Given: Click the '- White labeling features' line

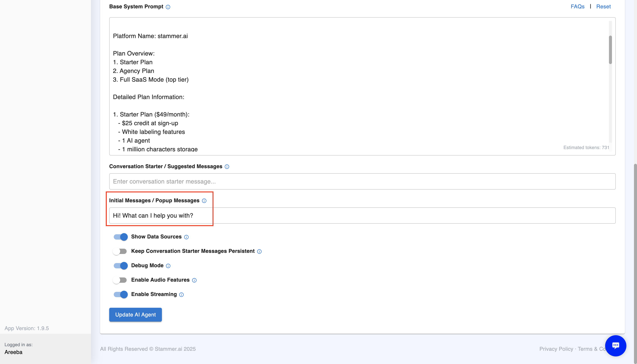Looking at the screenshot, I should (x=151, y=132).
